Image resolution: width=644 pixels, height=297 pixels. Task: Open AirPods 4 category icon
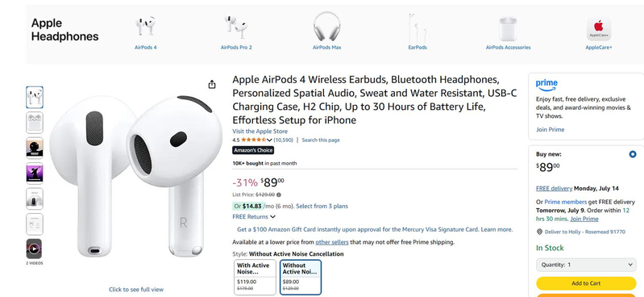(146, 26)
